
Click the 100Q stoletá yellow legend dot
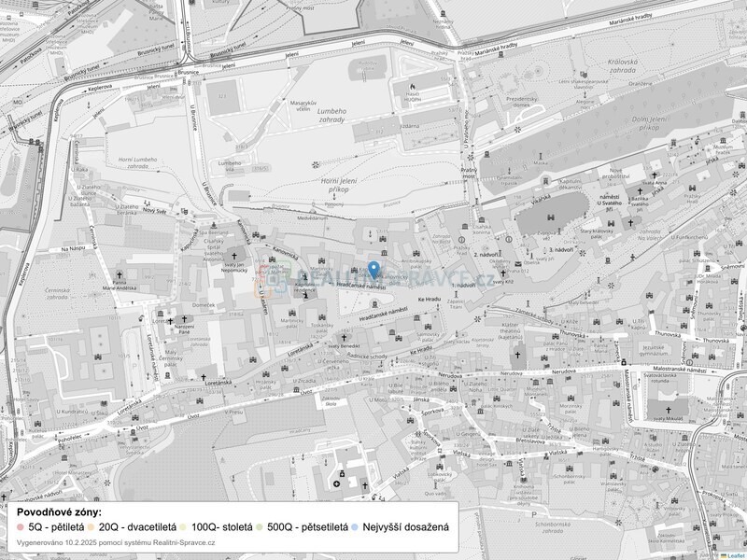[x=183, y=527]
